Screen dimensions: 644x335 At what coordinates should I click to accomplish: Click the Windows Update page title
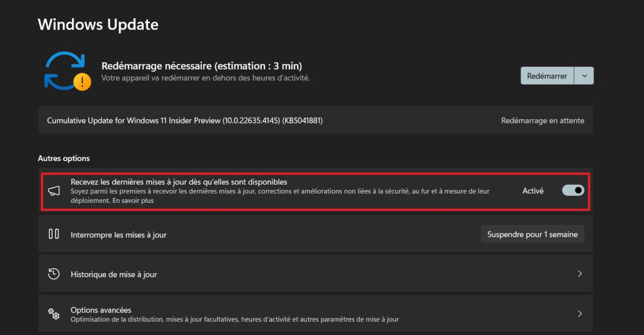tap(98, 24)
